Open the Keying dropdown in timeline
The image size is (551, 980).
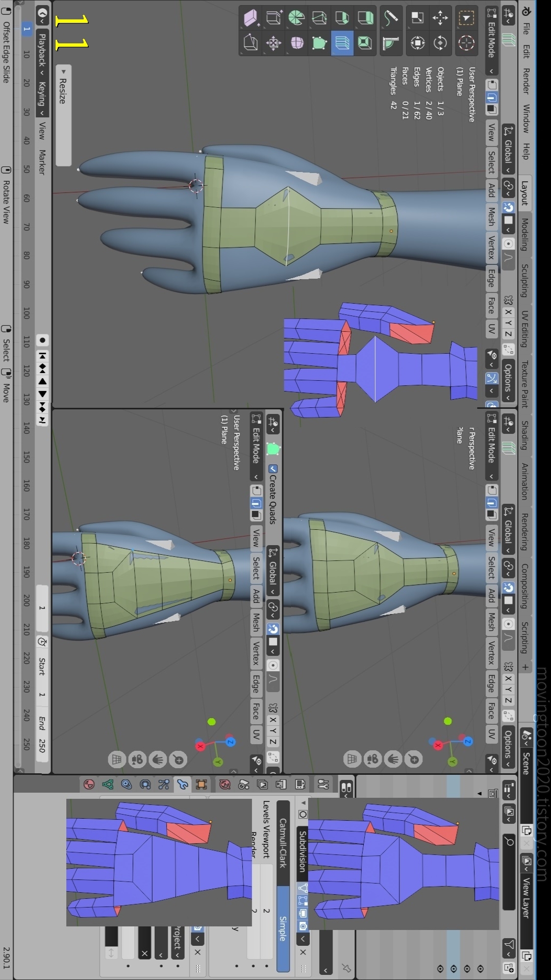click(42, 98)
